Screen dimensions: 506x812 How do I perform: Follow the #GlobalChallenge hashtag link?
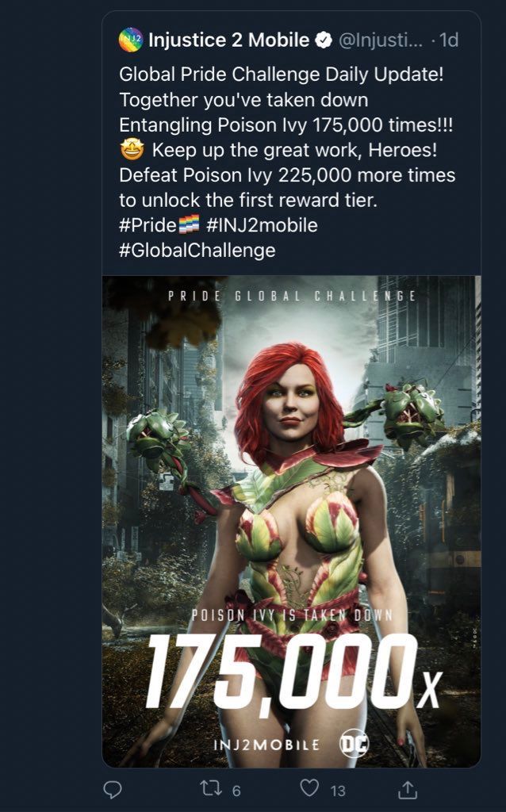pyautogui.click(x=197, y=251)
